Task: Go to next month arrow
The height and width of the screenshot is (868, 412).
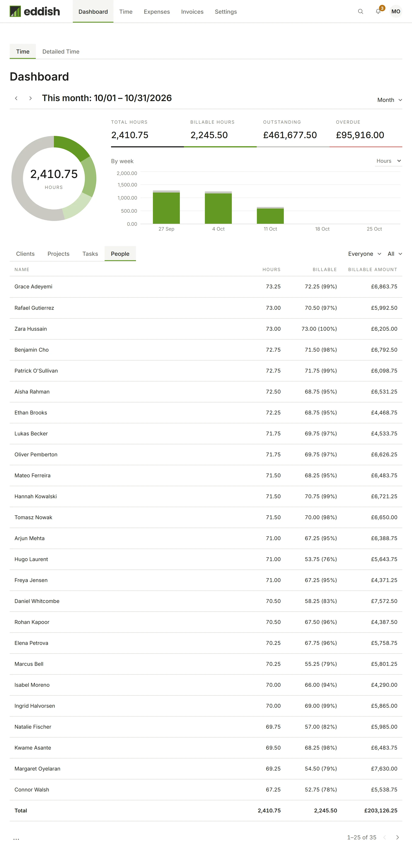Action: point(31,98)
